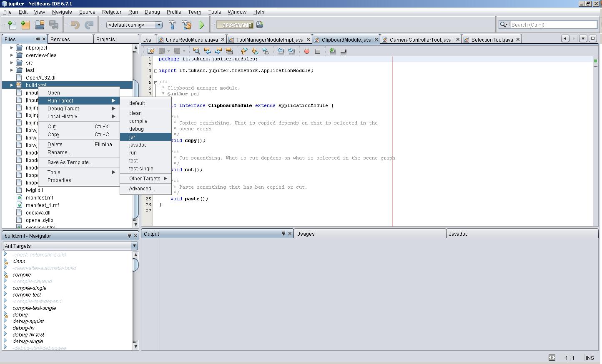Toggle Bookmark icon in editor toolbar
Viewport: 602px width, 364px height.
[x=266, y=51]
